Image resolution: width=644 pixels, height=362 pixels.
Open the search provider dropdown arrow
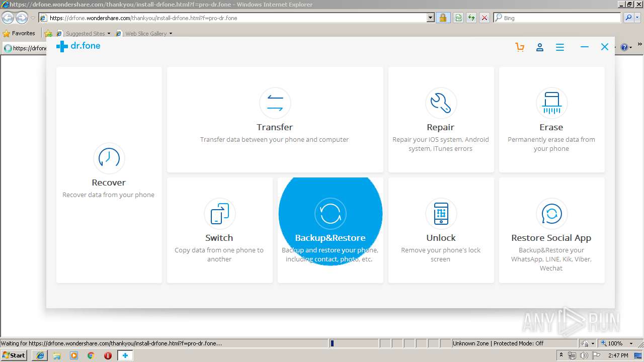coord(638,18)
